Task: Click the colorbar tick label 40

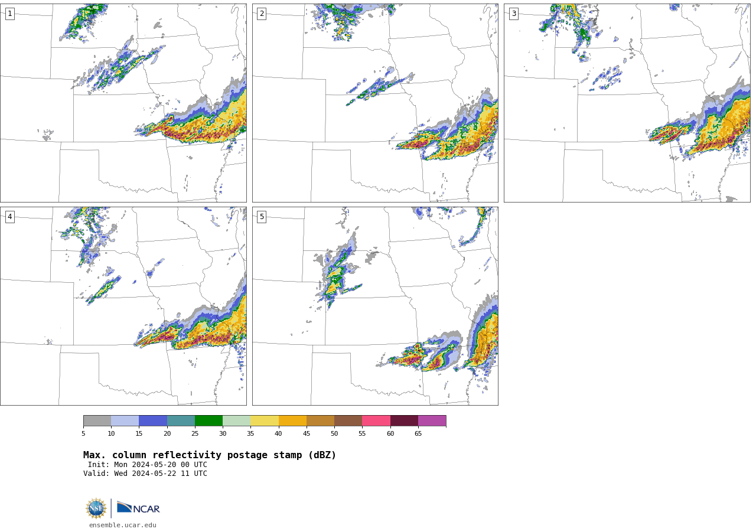Action: pos(279,434)
